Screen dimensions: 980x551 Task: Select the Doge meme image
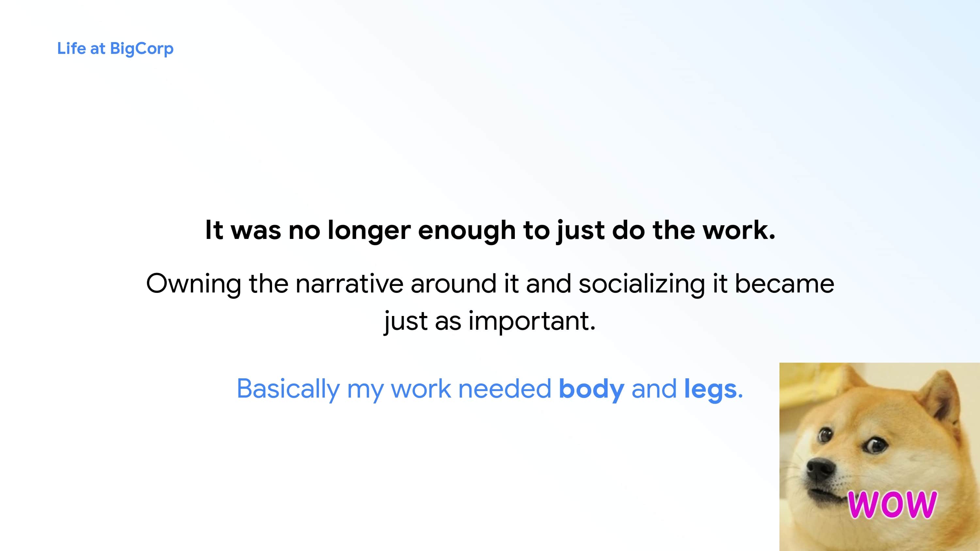point(880,457)
